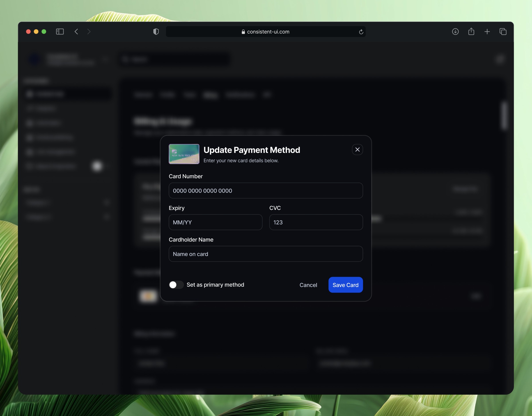Close the Update Payment Method dialog
The height and width of the screenshot is (416, 532).
coord(357,150)
